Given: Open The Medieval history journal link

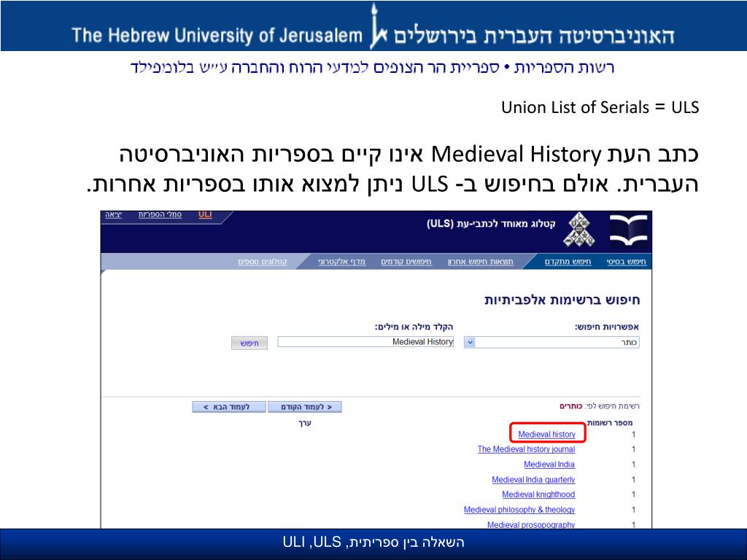Looking at the screenshot, I should point(526,449).
